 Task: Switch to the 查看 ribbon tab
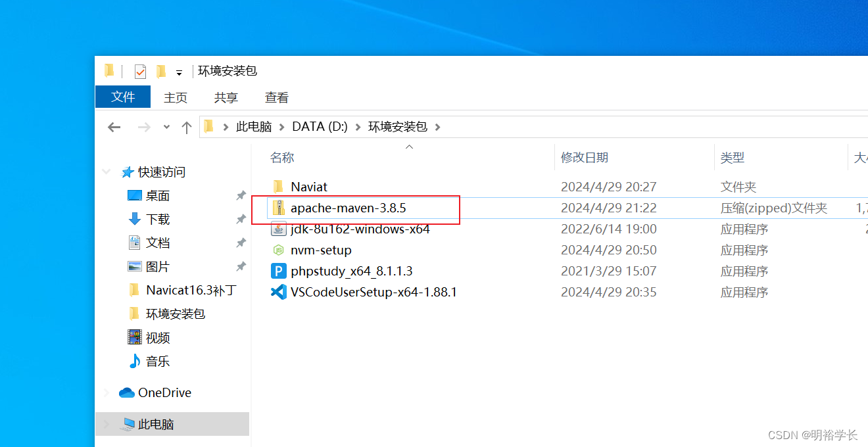277,97
